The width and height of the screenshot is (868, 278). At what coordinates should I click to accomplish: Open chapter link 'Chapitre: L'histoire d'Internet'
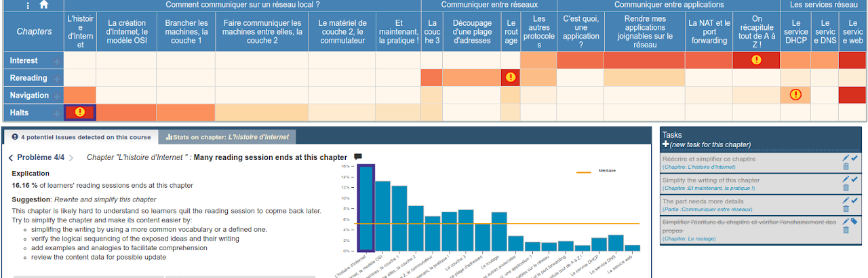698,167
